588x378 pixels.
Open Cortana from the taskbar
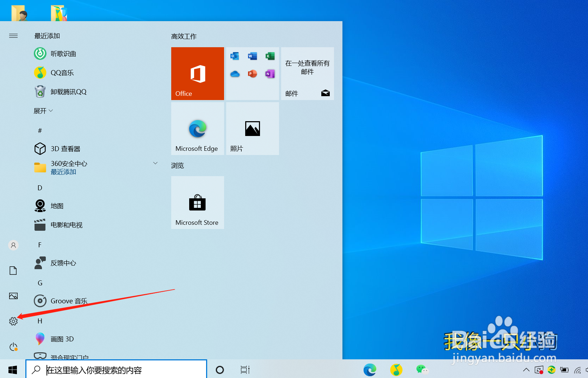pos(220,370)
